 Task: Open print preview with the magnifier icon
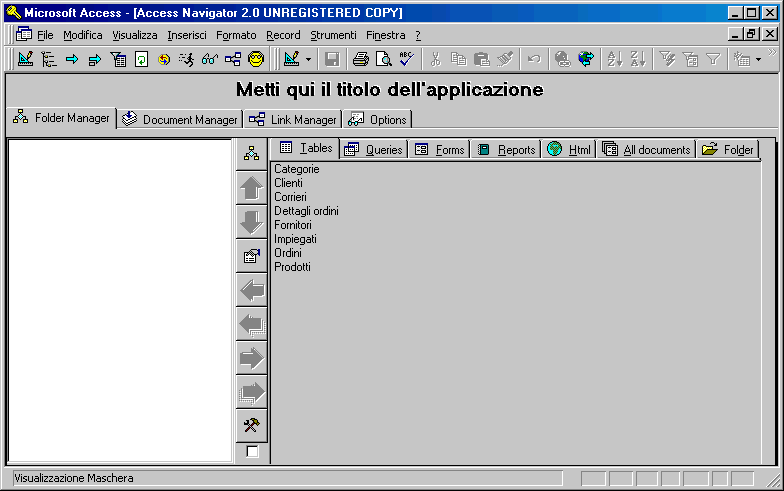(x=383, y=59)
